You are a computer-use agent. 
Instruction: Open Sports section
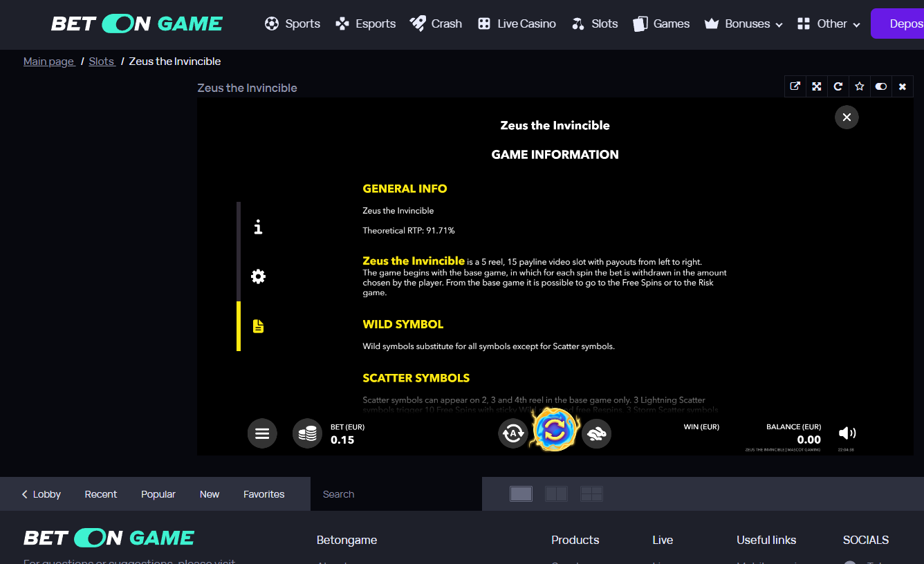293,23
